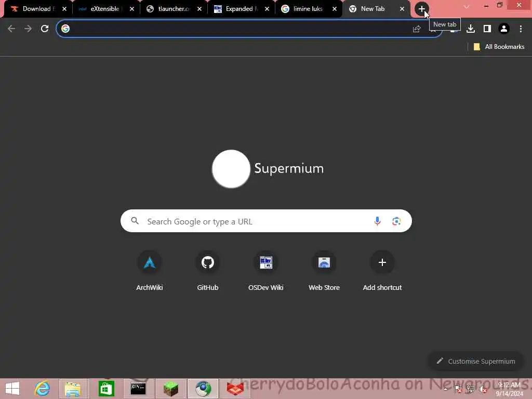Open the All Bookmarks folder

tap(499, 47)
